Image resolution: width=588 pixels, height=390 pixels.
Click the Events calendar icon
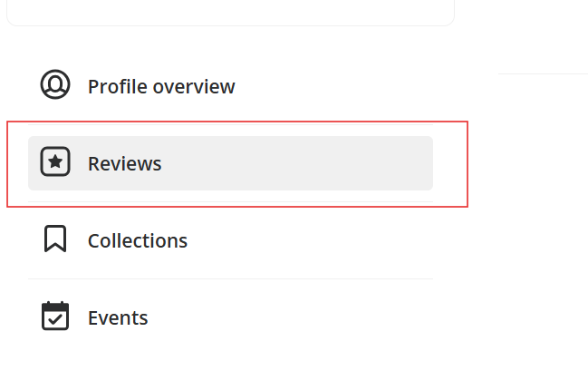point(55,317)
